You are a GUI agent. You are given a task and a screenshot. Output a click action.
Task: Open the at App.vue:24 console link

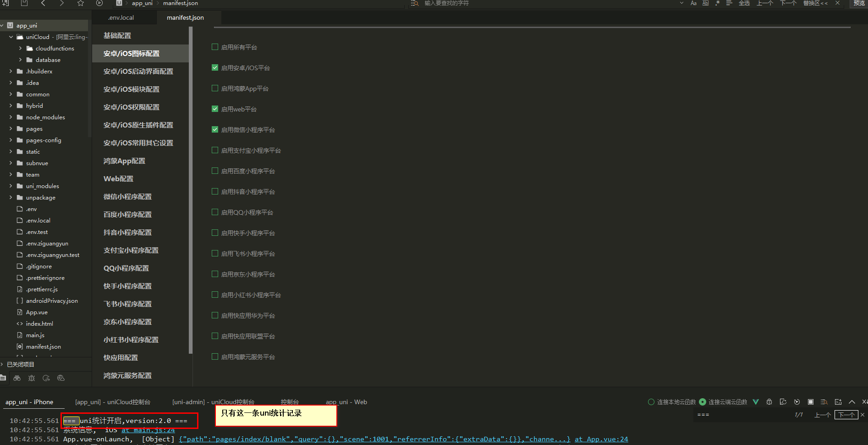tap(601, 439)
